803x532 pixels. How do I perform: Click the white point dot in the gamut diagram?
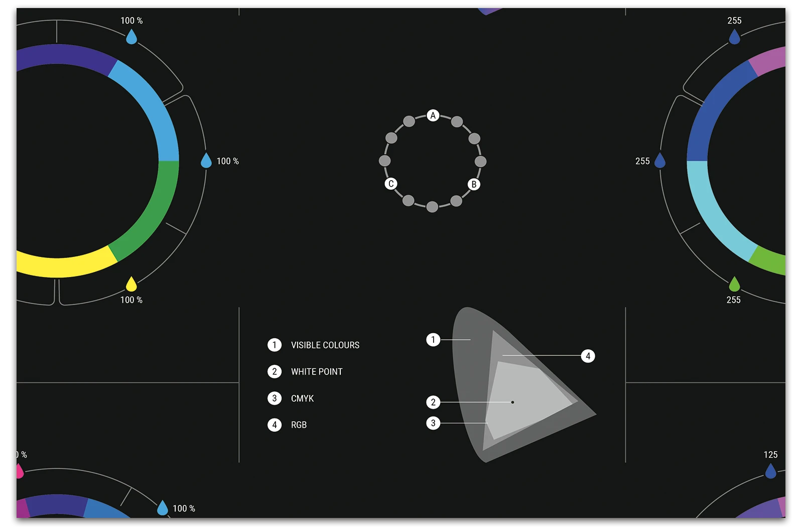512,402
